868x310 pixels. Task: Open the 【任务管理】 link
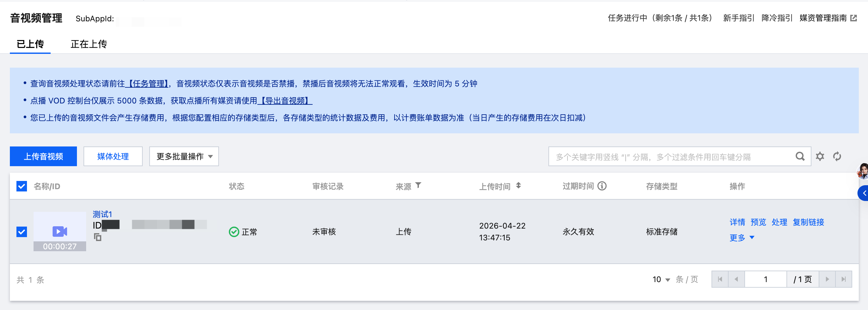point(147,83)
